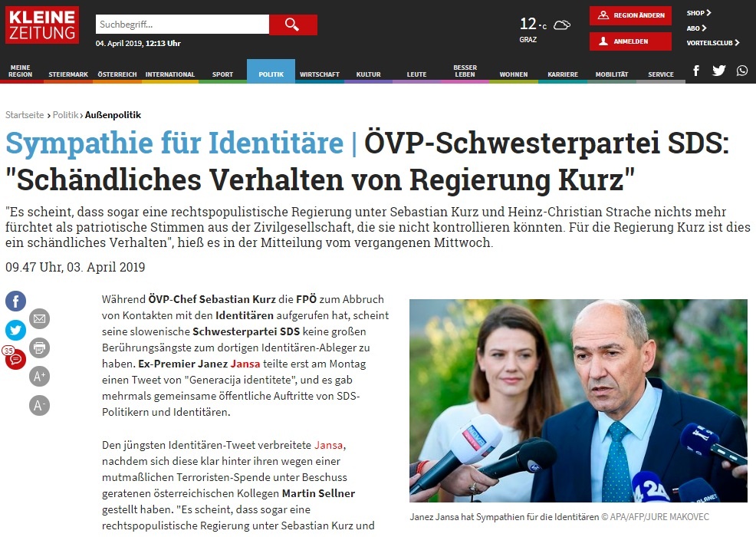
Task: Follow the Politik breadcrumb link
Action: click(x=65, y=115)
